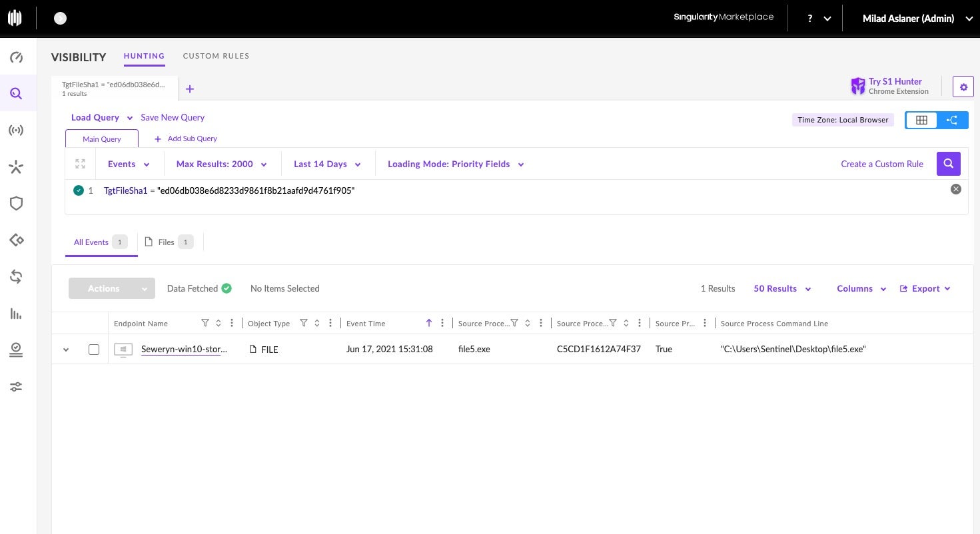Viewport: 980px width, 534px height.
Task: Clear the query with the X icon
Action: pyautogui.click(x=955, y=189)
